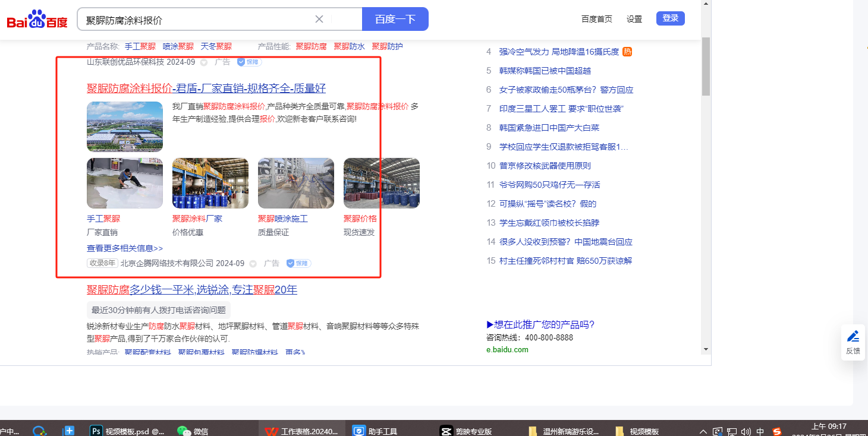Open the 聚脲价格 warehouse thumbnail
The height and width of the screenshot is (436, 868).
coord(382,183)
